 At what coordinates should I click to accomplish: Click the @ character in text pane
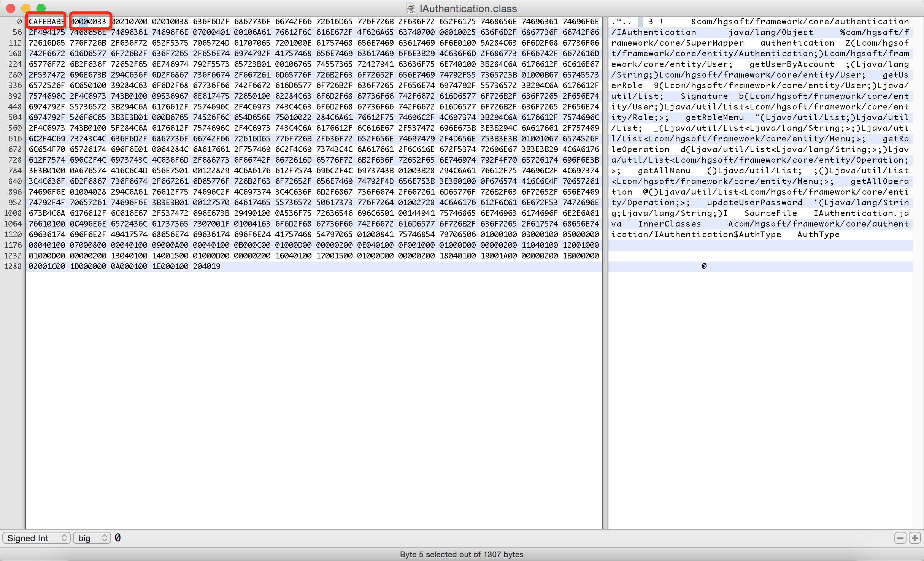tap(704, 266)
